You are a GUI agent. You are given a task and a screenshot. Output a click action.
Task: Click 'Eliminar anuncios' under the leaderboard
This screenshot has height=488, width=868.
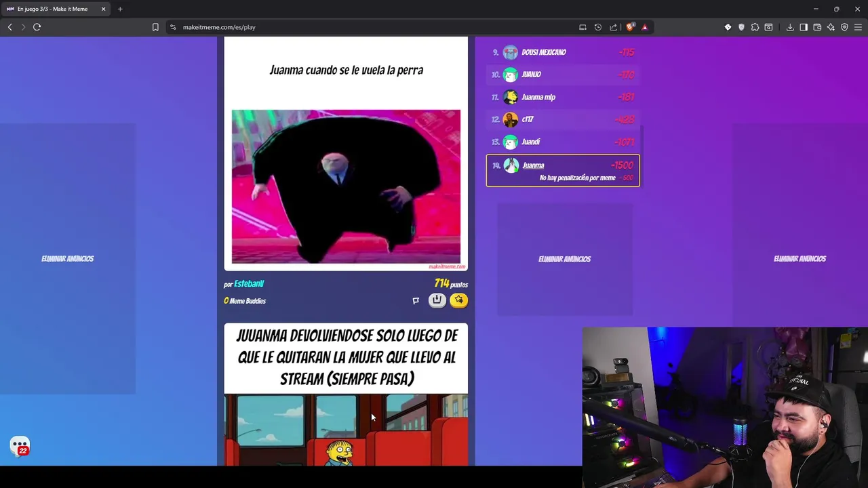(565, 259)
